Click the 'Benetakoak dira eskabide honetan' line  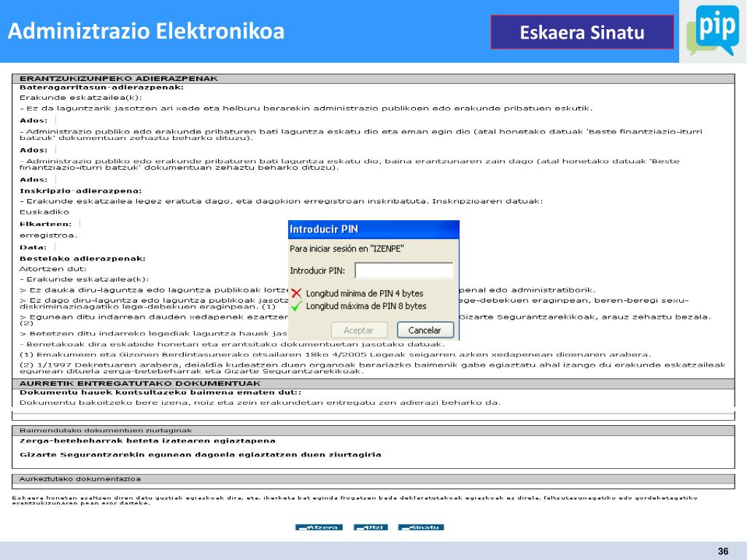pyautogui.click(x=232, y=344)
